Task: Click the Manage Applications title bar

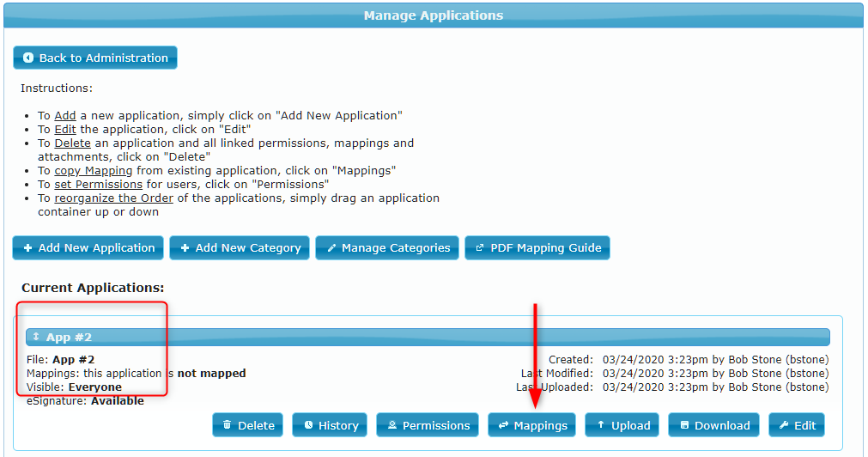Action: [x=434, y=15]
